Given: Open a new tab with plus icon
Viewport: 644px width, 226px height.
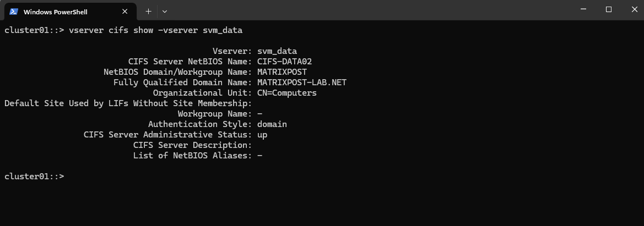Looking at the screenshot, I should [x=149, y=12].
